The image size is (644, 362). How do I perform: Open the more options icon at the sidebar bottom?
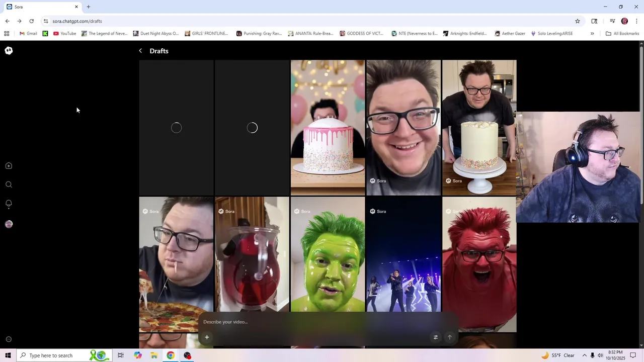pos(9,339)
